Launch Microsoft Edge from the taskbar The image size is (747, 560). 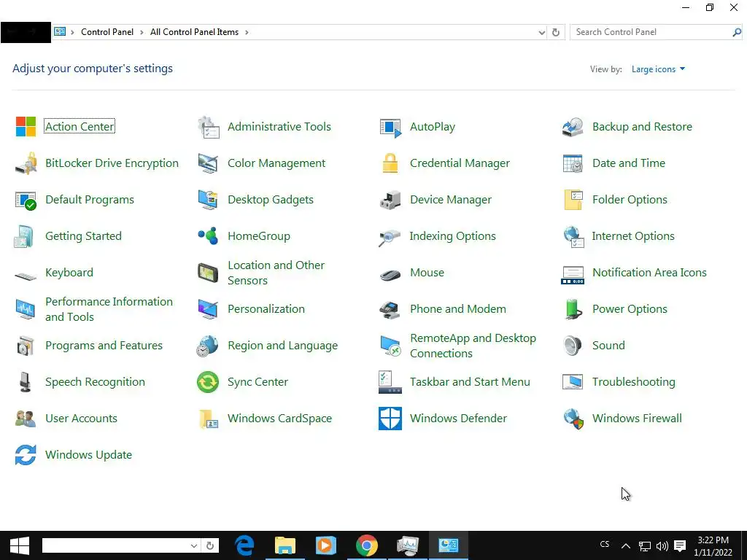tap(244, 545)
